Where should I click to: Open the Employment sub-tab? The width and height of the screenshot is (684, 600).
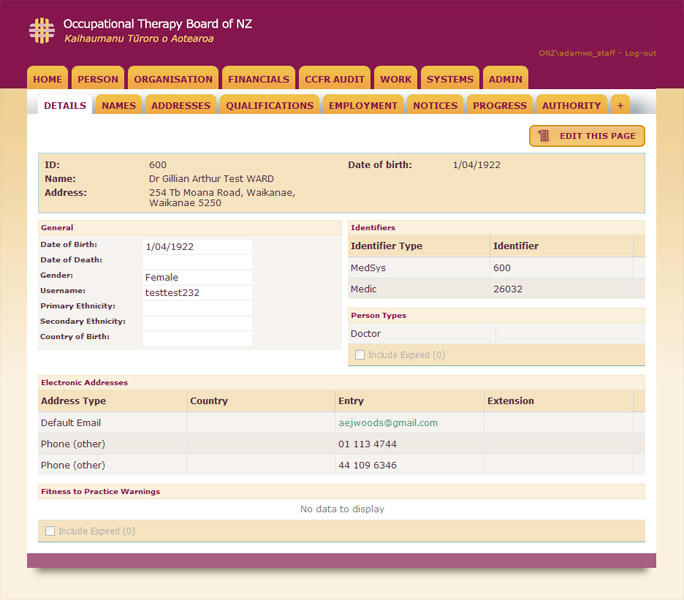363,105
